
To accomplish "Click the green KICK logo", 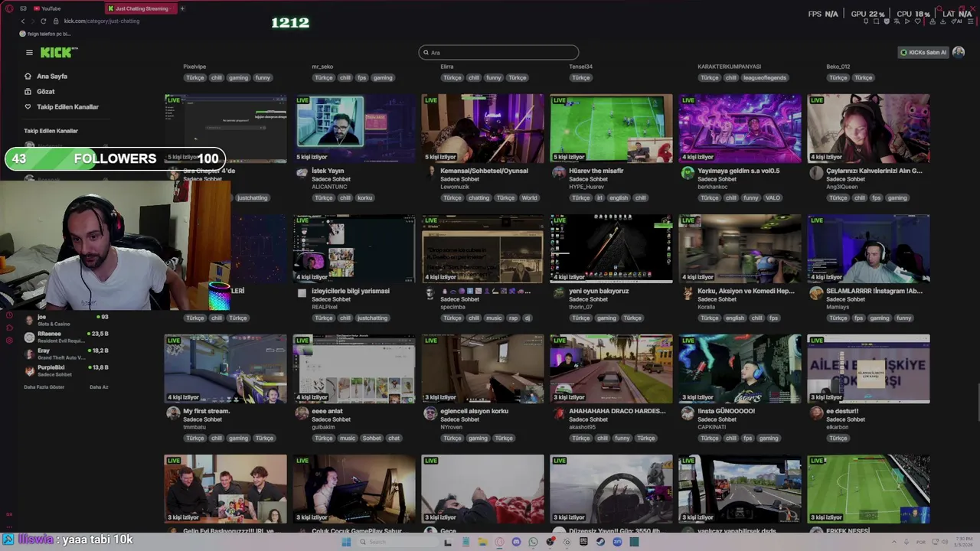I will (59, 52).
